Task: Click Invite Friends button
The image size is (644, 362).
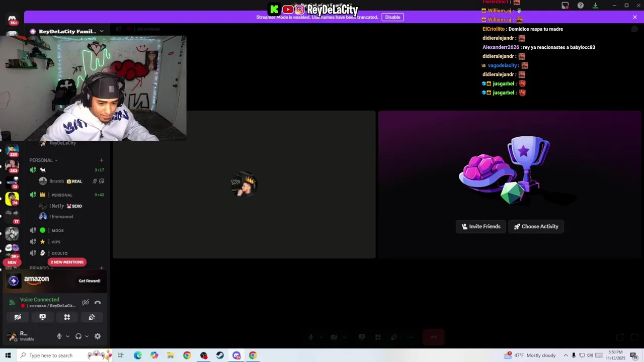Action: click(481, 227)
